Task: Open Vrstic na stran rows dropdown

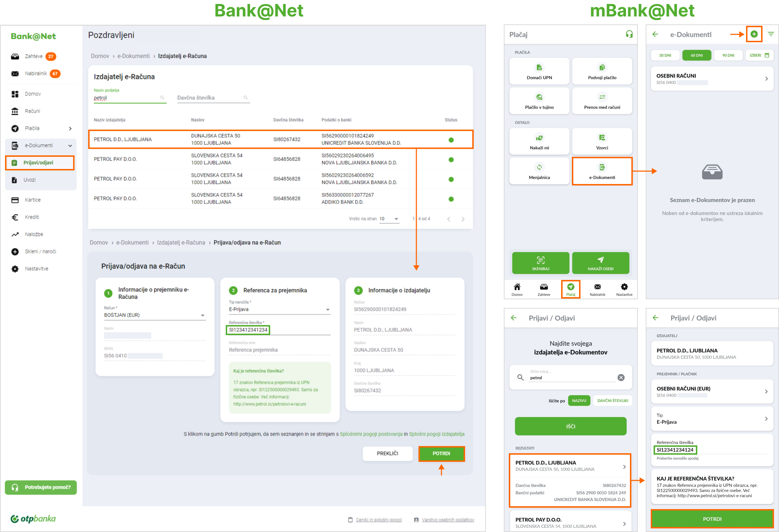Action: (x=389, y=219)
